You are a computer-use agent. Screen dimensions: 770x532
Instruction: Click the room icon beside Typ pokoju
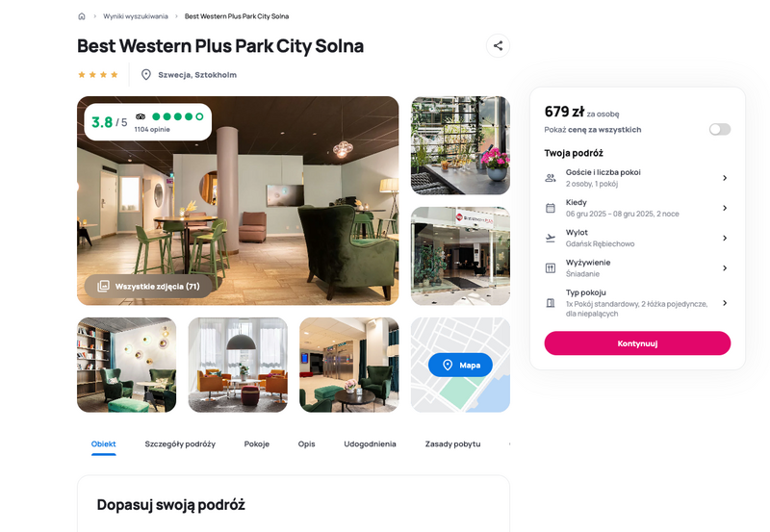[x=551, y=303]
